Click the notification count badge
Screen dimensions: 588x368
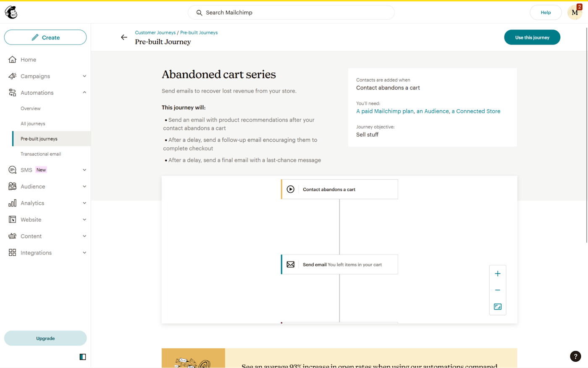point(580,7)
